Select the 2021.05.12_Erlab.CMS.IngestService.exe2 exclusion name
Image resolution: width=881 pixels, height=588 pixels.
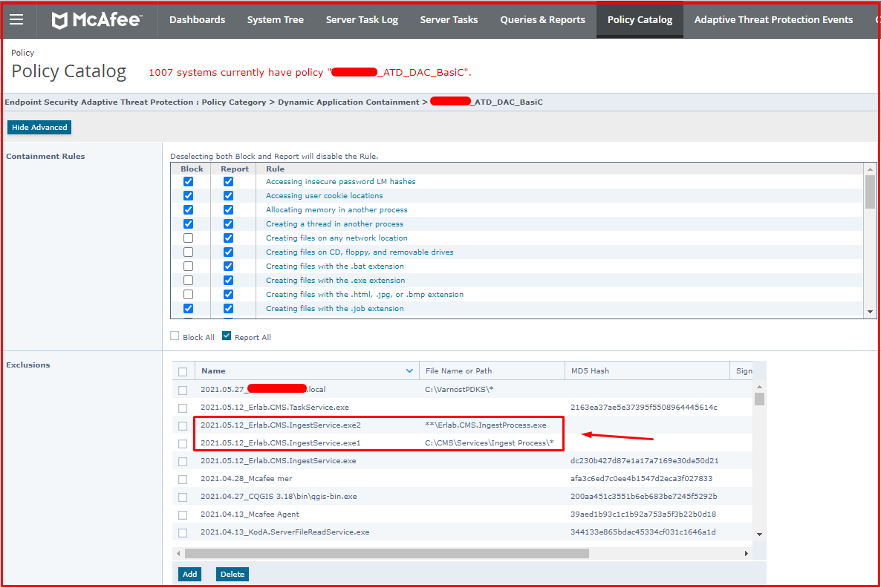280,425
